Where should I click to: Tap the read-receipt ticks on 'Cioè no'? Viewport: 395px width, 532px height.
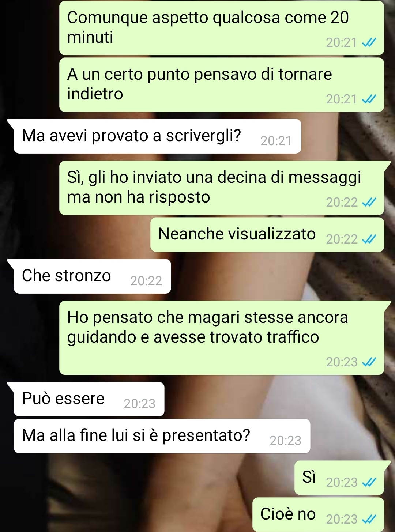tap(369, 519)
